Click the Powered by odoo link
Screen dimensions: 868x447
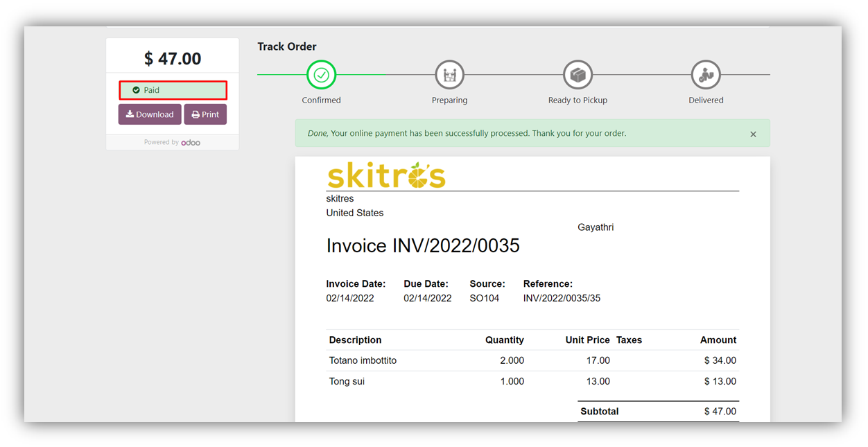173,143
